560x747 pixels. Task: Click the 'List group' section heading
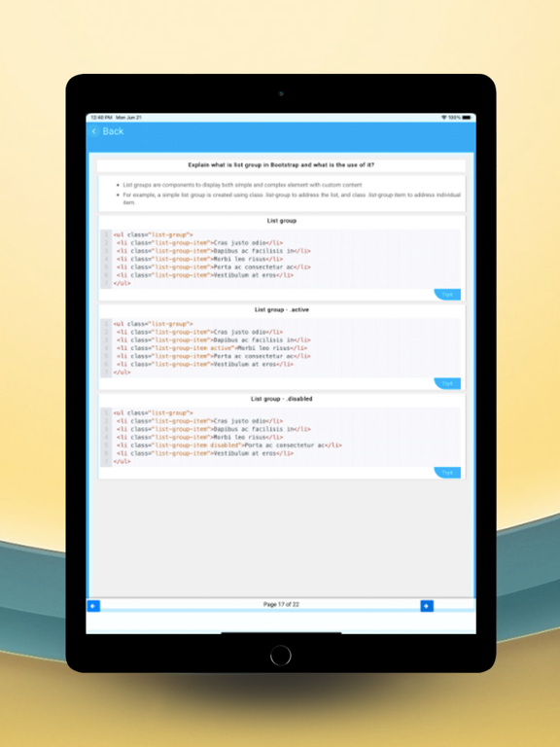[x=281, y=221]
